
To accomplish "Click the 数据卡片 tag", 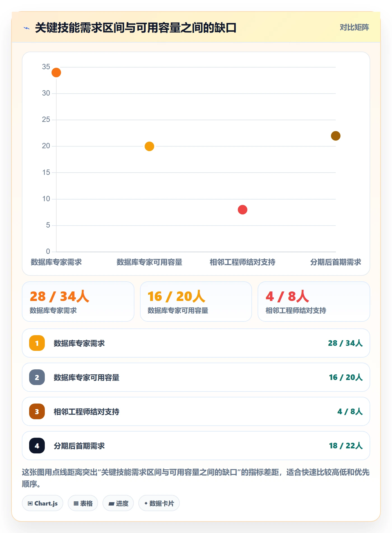I will click(x=159, y=503).
